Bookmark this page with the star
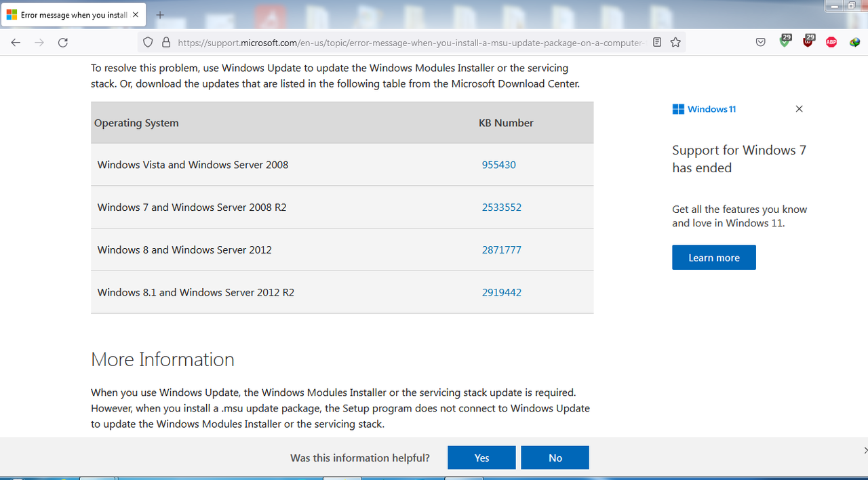Viewport: 868px width, 480px height. click(675, 42)
